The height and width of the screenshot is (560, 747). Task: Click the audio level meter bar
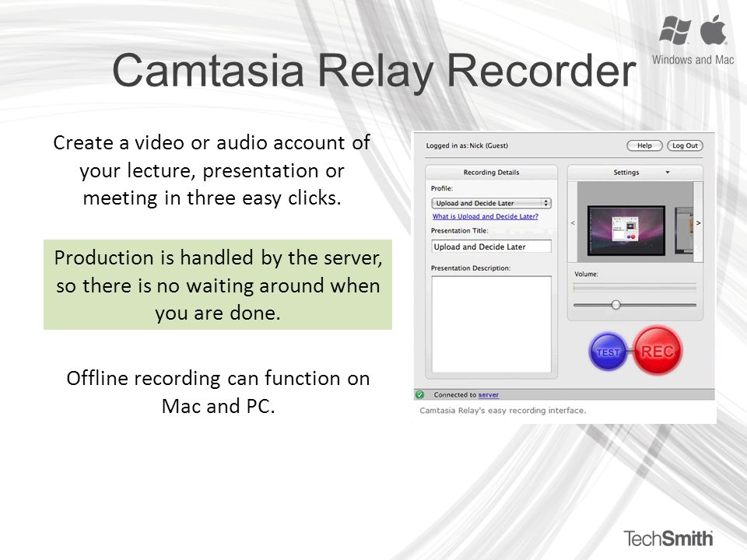(635, 288)
